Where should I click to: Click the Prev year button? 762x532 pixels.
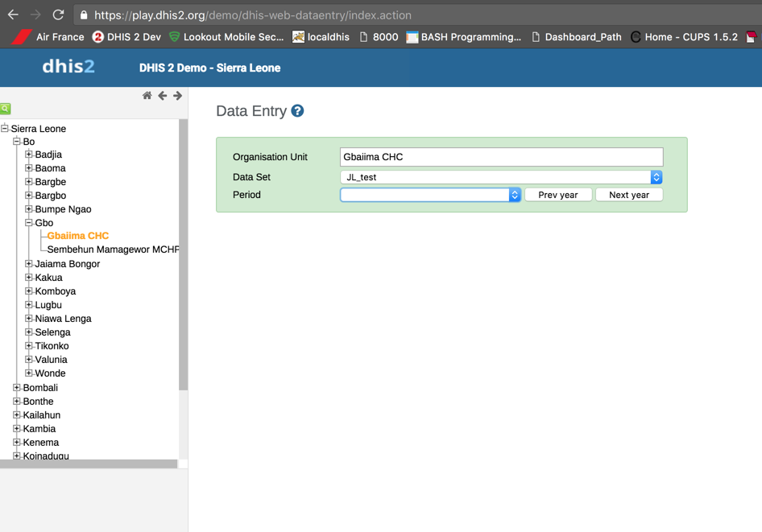click(x=558, y=195)
